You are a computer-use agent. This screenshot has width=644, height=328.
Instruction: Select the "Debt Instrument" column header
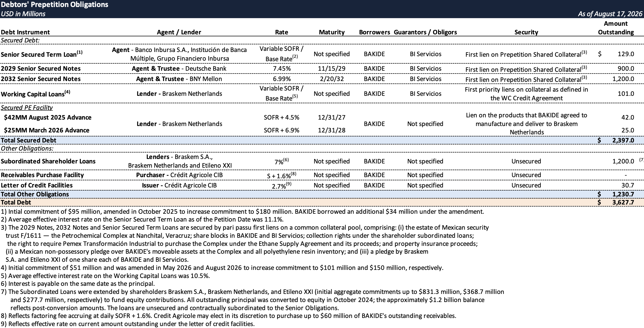pyautogui.click(x=25, y=32)
